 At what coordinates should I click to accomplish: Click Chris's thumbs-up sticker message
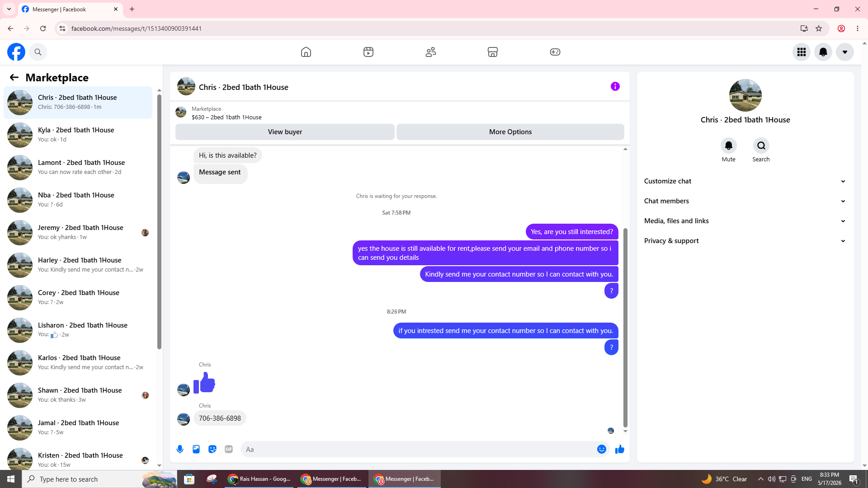(x=204, y=383)
